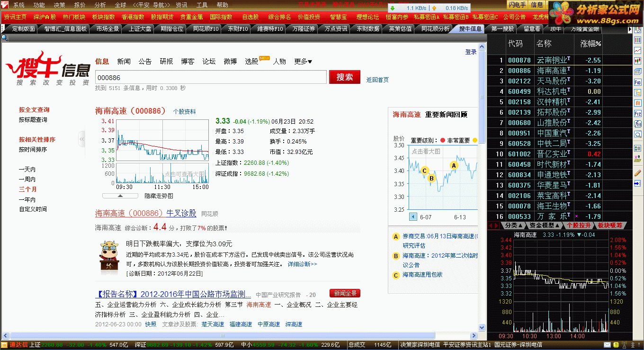
Task: Open the sort ranking sidebar icon
Action: [x=637, y=160]
